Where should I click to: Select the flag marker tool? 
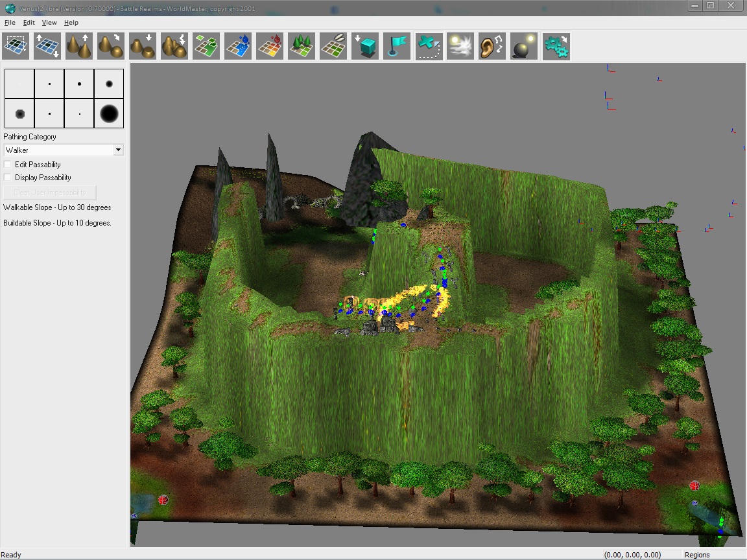[397, 47]
